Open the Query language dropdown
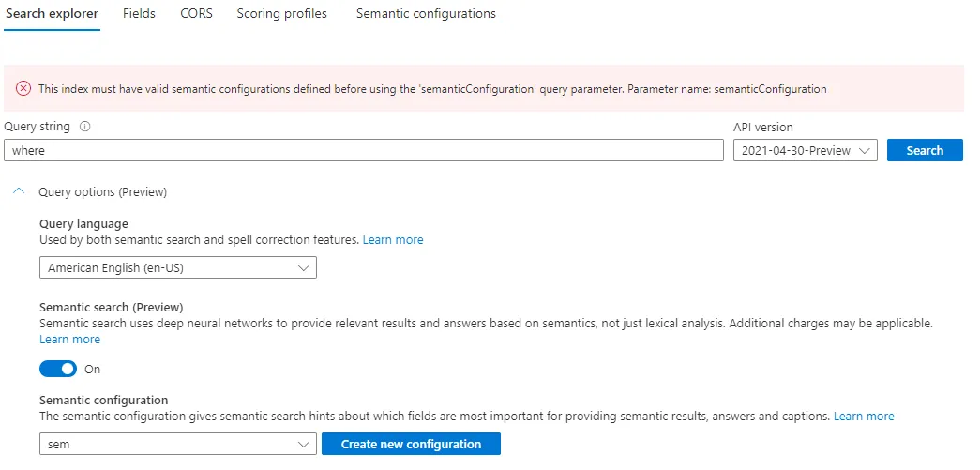The height and width of the screenshot is (470, 980). [x=178, y=267]
